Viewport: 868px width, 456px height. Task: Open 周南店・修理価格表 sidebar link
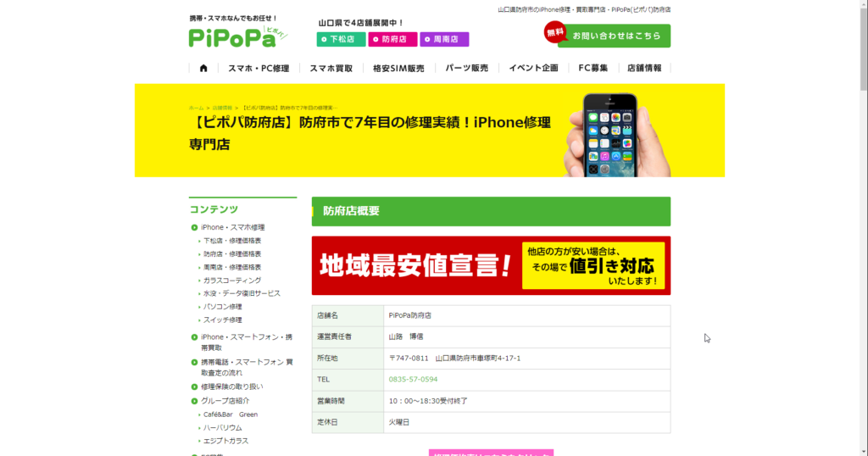point(232,267)
